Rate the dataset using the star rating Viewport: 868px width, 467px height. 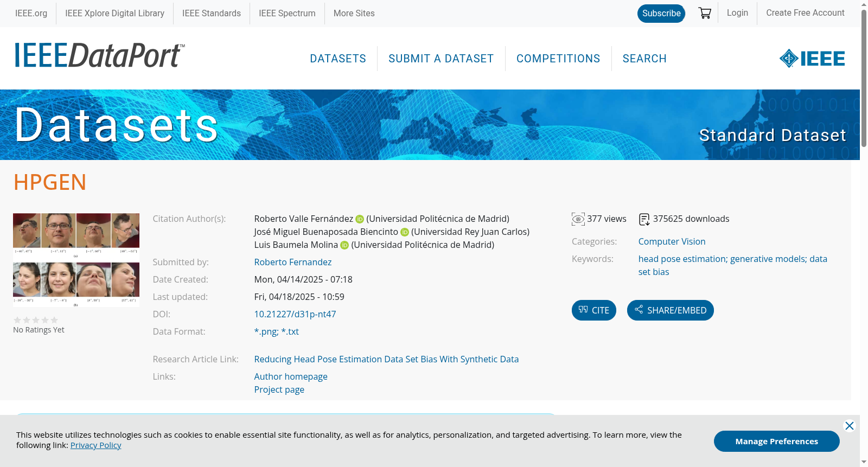(x=36, y=320)
